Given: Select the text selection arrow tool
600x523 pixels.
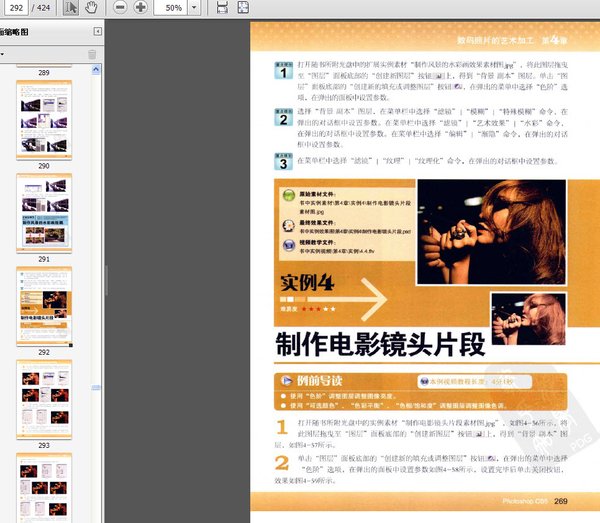Looking at the screenshot, I should pyautogui.click(x=71, y=8).
